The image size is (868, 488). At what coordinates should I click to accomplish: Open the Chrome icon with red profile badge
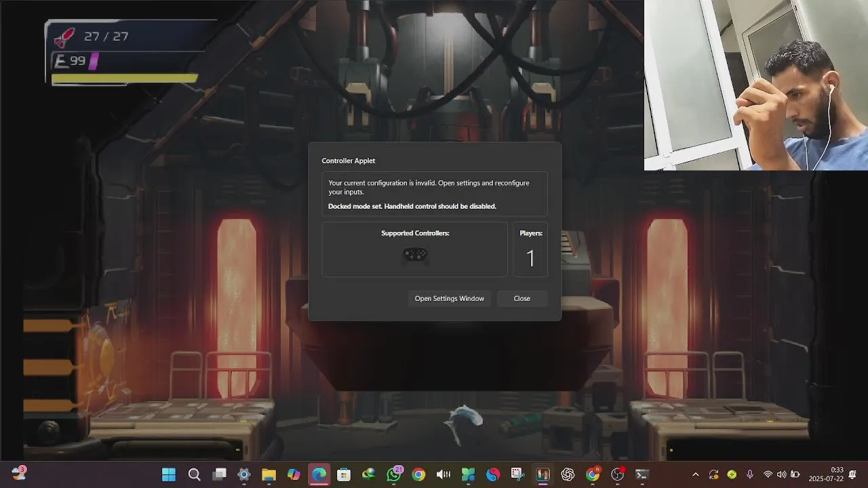(593, 474)
